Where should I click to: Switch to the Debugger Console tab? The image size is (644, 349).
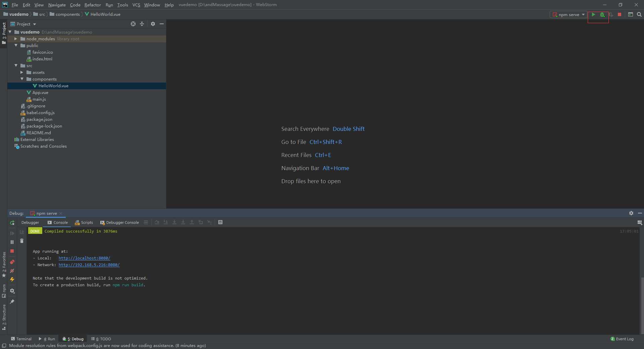point(119,222)
